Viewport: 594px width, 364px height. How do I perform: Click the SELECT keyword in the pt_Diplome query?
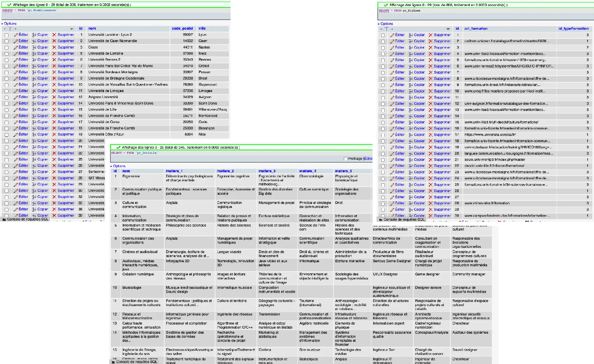384,11
